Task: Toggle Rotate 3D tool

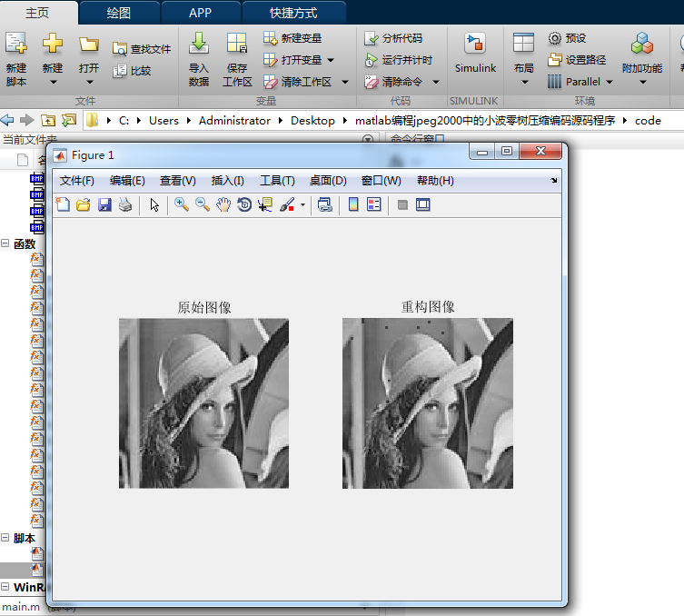Action: (244, 204)
